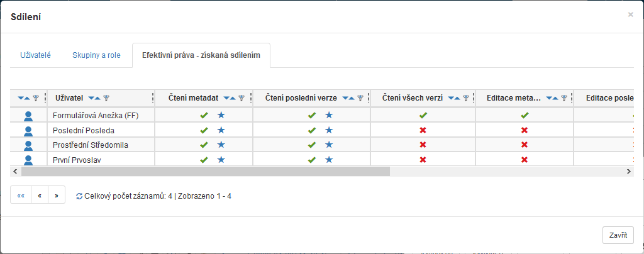Click the filter icon in Uživatel column
Image resolution: width=644 pixels, height=254 pixels.
coord(106,98)
